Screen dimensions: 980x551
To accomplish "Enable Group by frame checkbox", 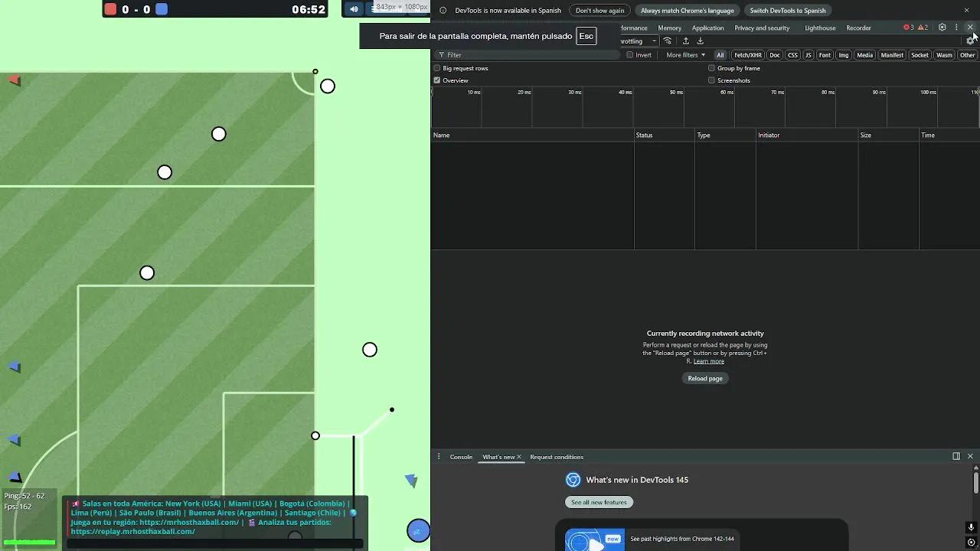I will pos(712,68).
